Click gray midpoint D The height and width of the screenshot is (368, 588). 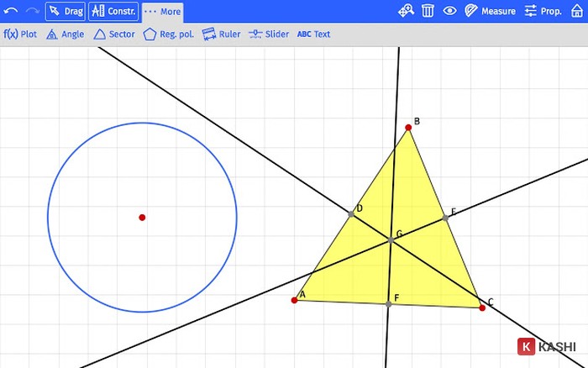pyautogui.click(x=351, y=214)
